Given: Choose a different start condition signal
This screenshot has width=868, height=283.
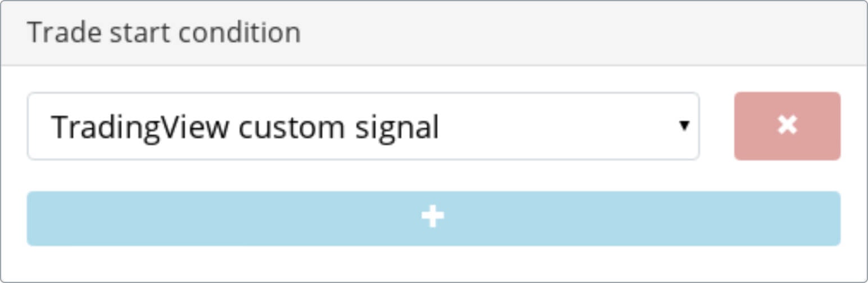Looking at the screenshot, I should [363, 126].
